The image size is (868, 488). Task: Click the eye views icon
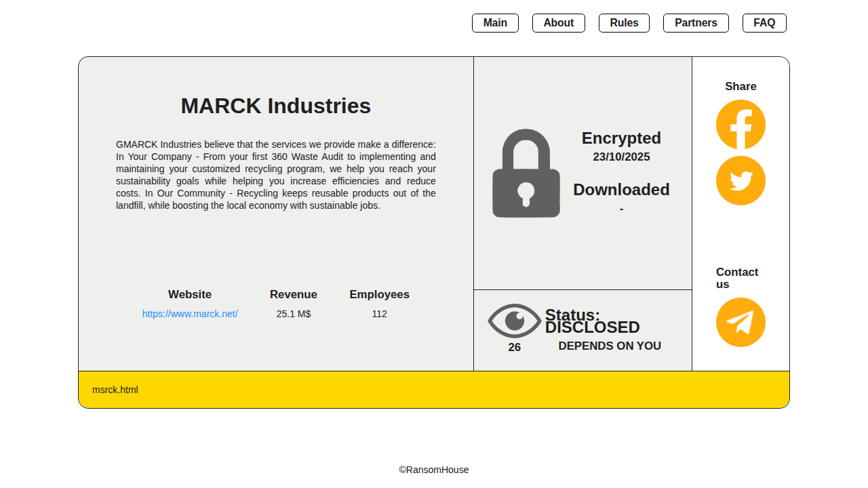(x=515, y=321)
